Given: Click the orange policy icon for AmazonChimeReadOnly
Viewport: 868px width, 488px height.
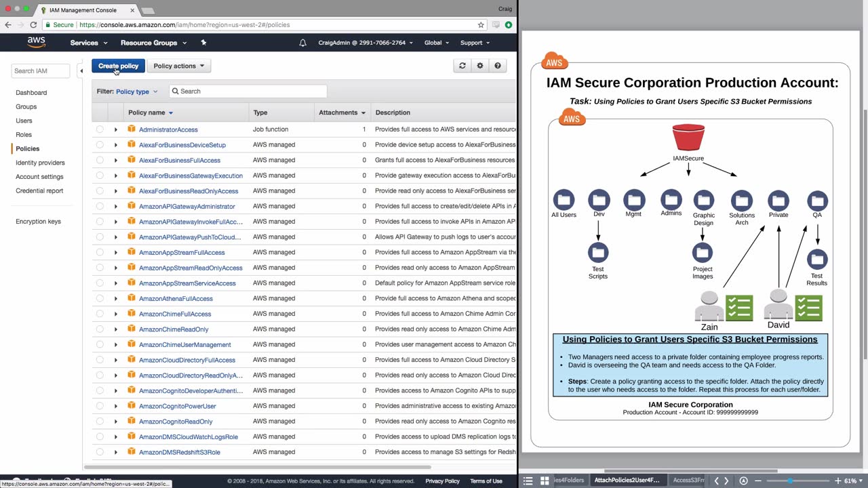Looking at the screenshot, I should pos(132,329).
